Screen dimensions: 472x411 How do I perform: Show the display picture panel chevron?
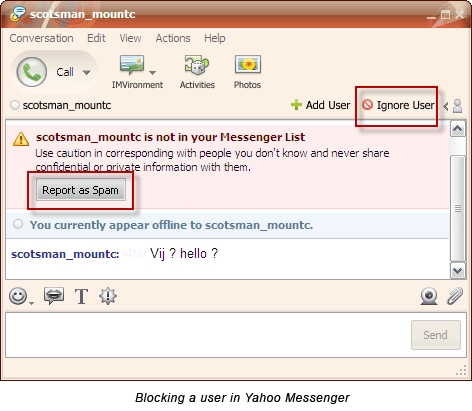[446, 106]
